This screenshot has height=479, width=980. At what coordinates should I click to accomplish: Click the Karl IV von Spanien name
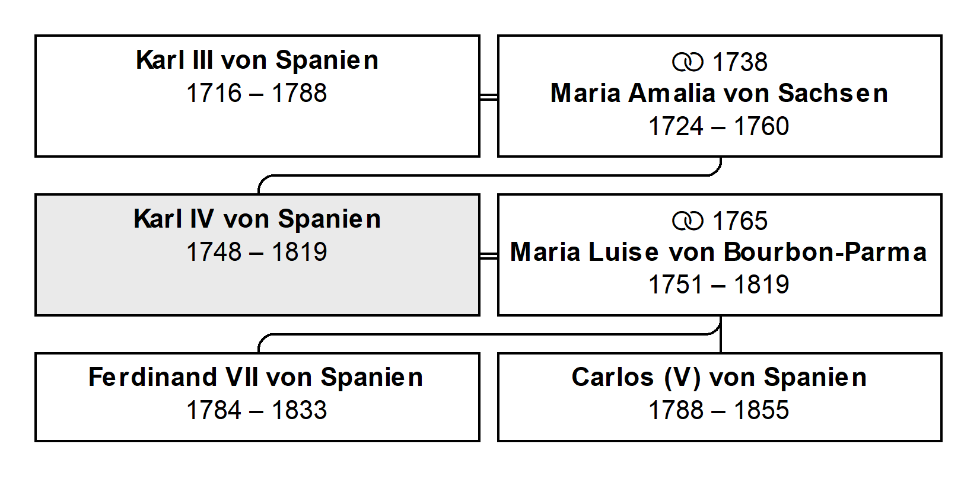pyautogui.click(x=257, y=219)
